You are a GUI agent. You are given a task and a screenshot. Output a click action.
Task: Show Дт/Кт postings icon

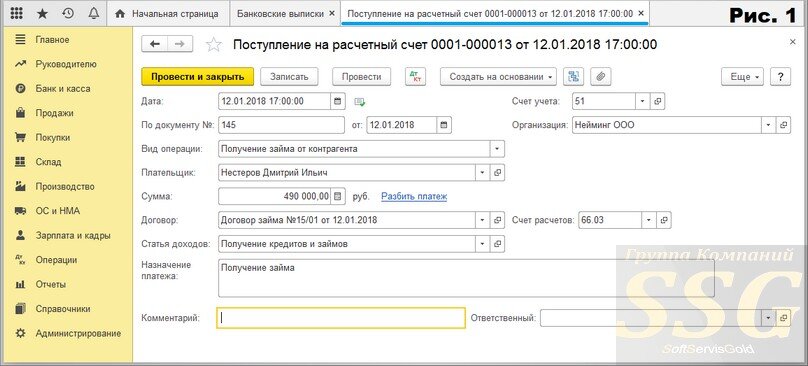tap(416, 77)
